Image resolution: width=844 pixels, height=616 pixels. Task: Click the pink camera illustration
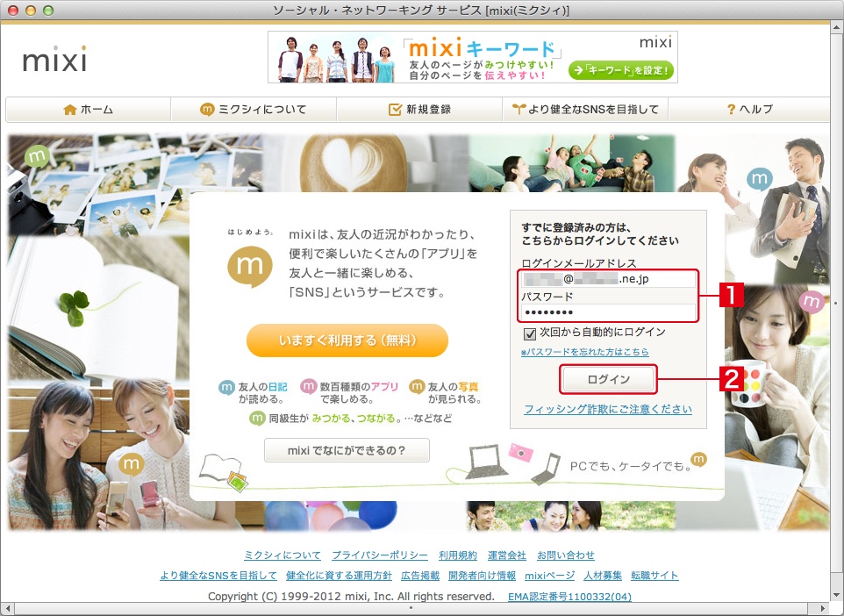coord(520,452)
